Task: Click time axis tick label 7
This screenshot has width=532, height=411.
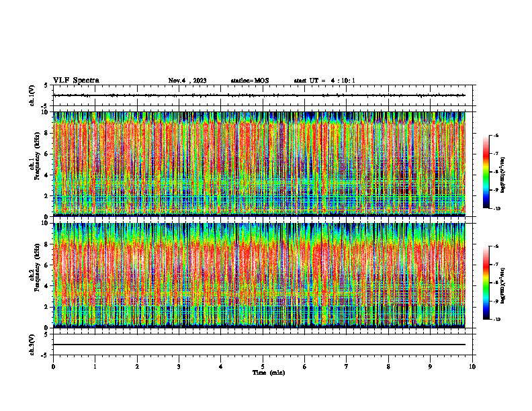Action: (x=347, y=367)
